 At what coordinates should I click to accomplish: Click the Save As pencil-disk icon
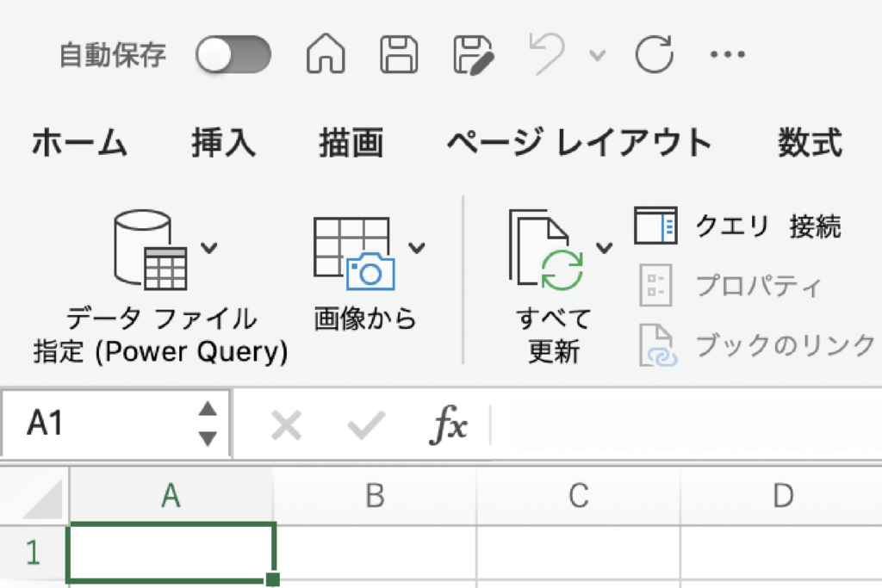point(474,56)
